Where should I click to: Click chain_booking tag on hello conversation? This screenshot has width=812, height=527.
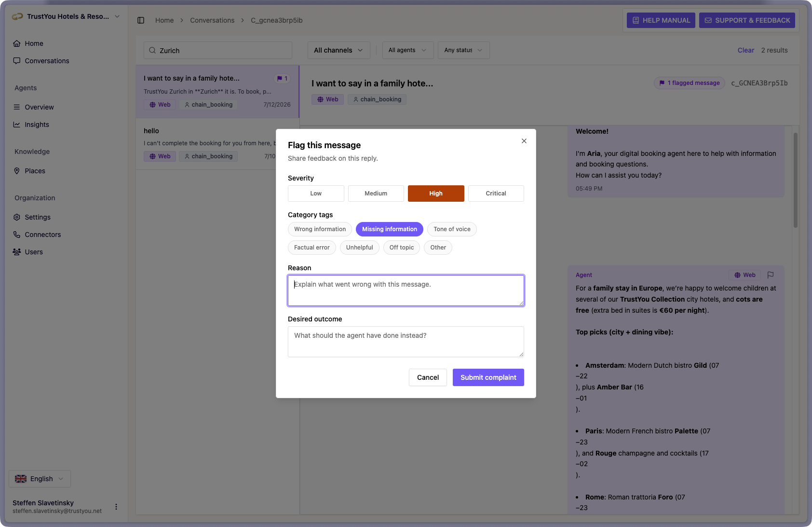pos(208,156)
